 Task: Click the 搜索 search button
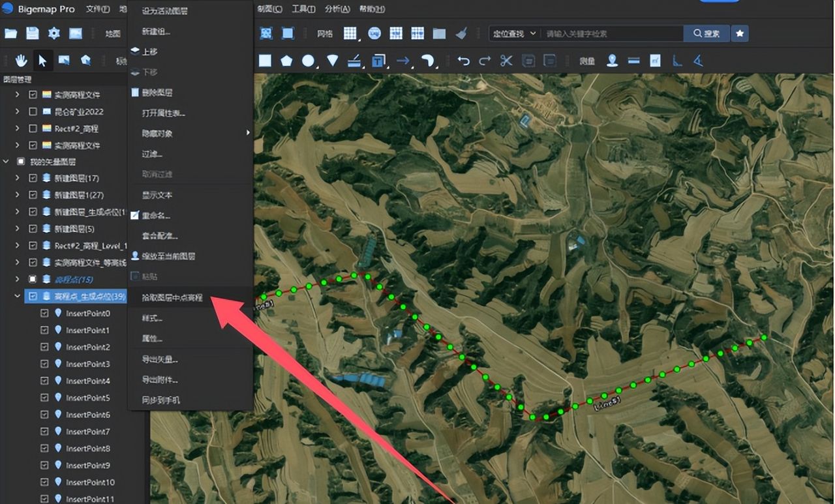[x=706, y=33]
